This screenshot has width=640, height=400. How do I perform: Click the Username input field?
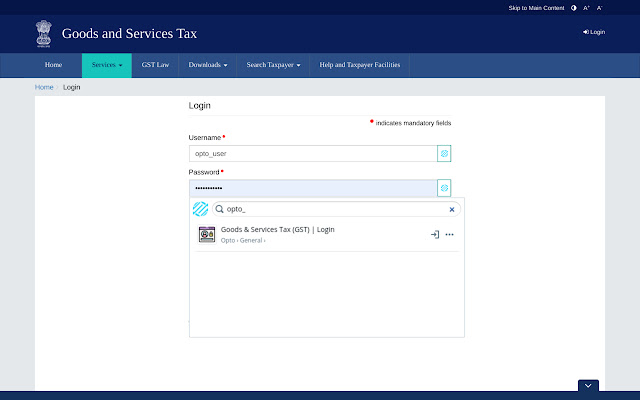312,154
